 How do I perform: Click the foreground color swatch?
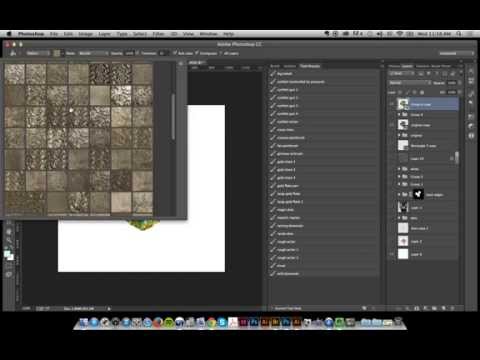tap(7, 254)
